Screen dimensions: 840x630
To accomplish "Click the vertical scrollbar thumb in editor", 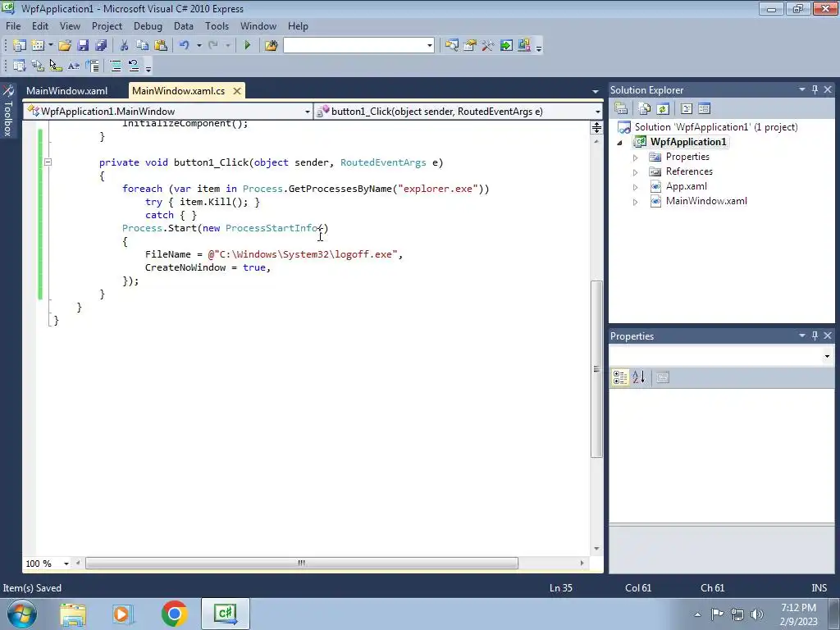I will (x=596, y=368).
